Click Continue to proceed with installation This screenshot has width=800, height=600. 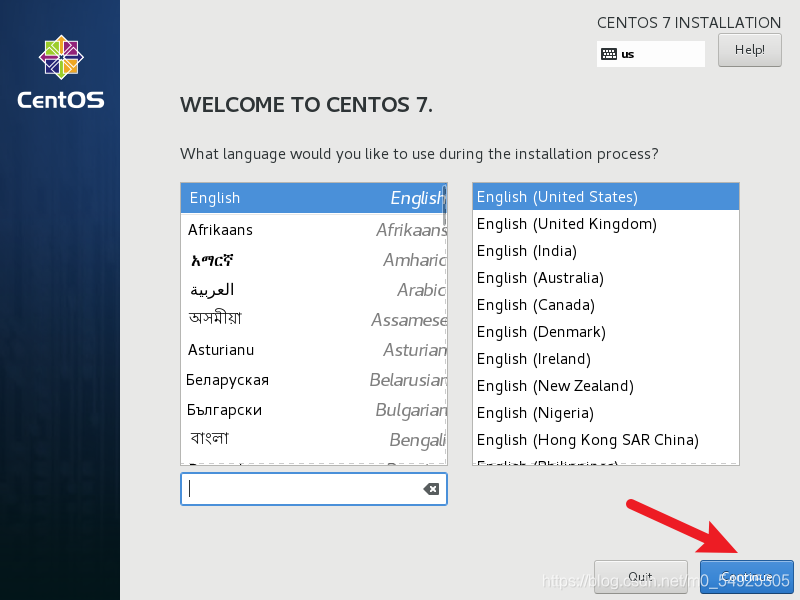746,577
